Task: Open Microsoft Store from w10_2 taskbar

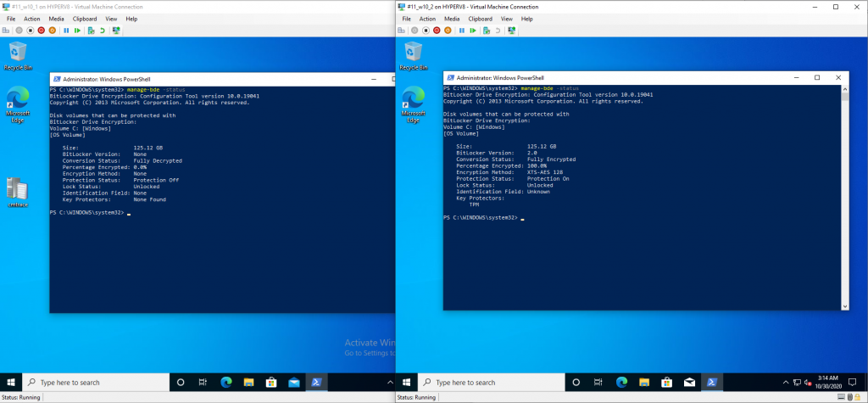Action: 666,383
